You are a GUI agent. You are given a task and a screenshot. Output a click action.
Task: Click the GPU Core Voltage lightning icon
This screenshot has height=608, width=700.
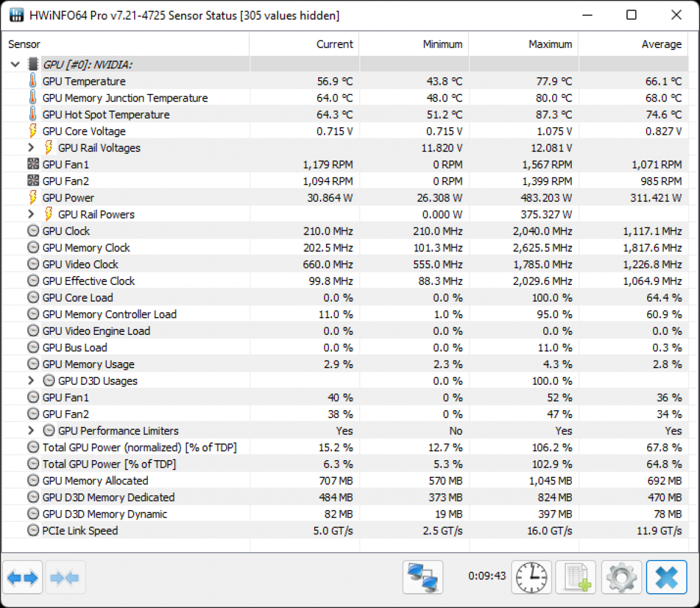tap(33, 131)
